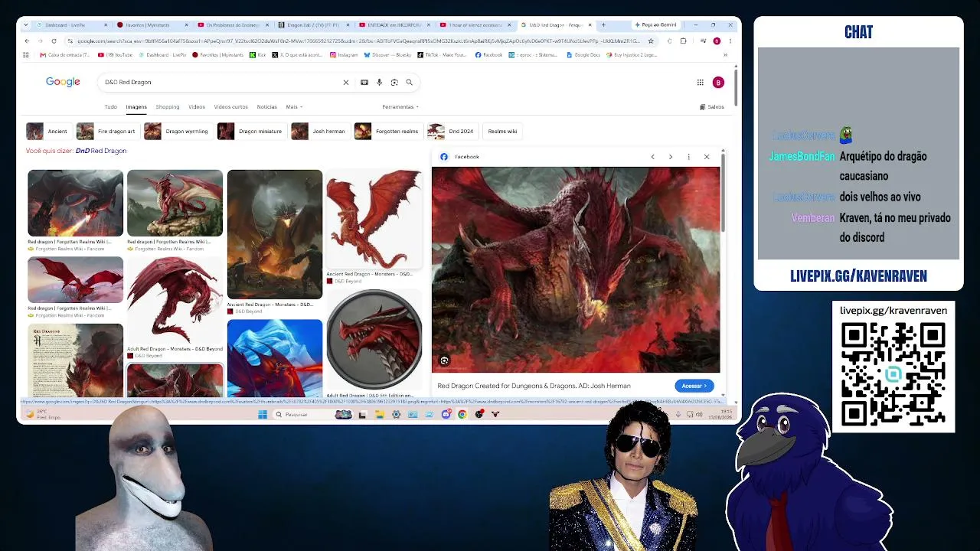Viewport: 980px width, 551px height.
Task: Show previous image in preview panel
Action: pyautogui.click(x=652, y=157)
